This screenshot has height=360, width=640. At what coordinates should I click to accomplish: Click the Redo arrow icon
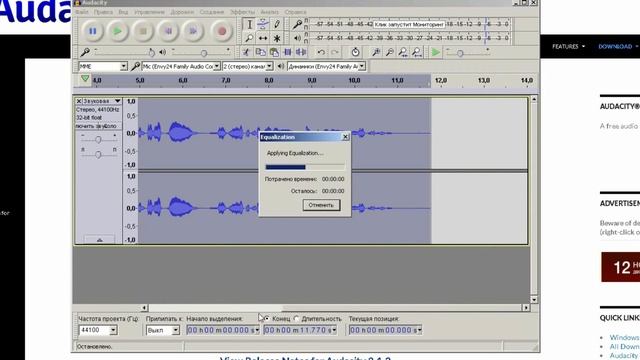(x=335, y=52)
